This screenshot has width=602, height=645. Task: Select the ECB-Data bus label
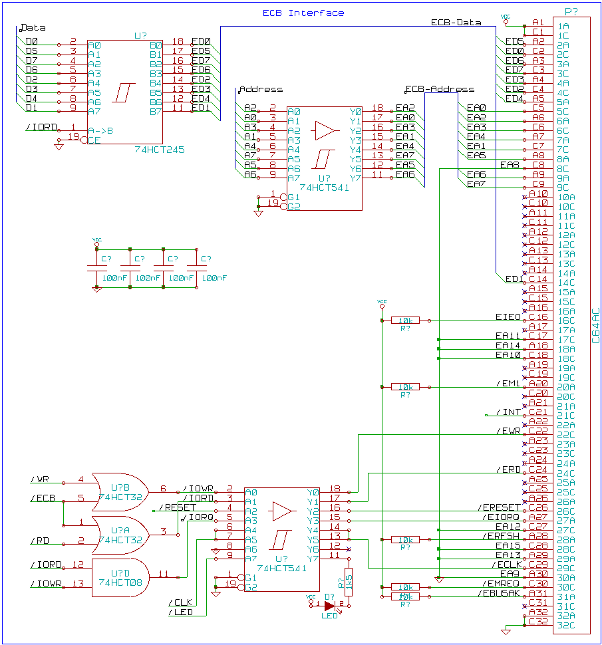pos(456,20)
